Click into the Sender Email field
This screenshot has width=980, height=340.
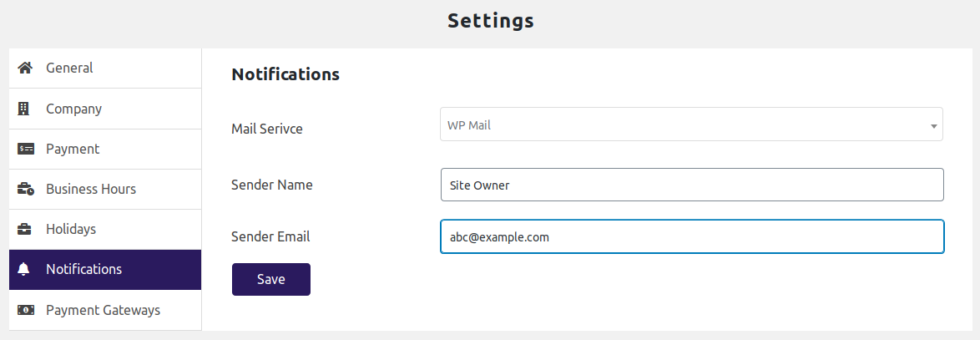pyautogui.click(x=691, y=236)
